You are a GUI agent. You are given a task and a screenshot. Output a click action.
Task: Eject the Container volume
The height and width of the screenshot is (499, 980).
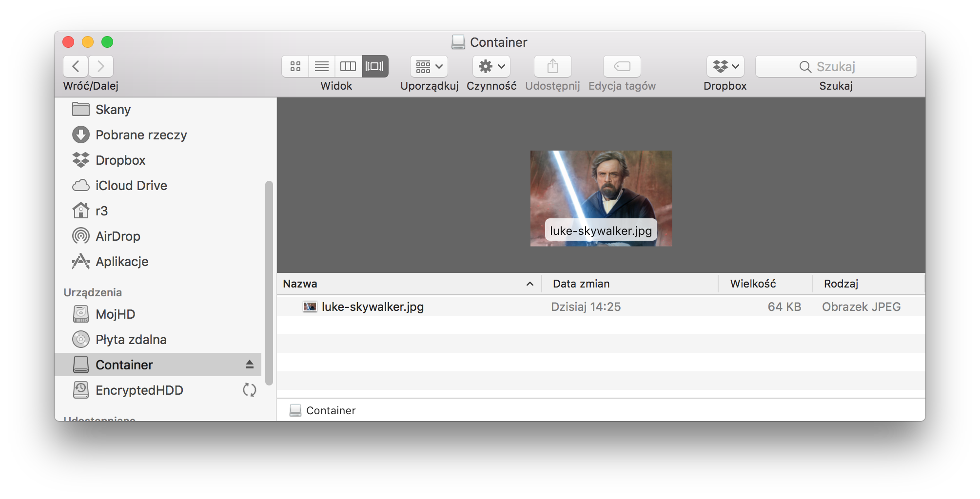coord(250,365)
